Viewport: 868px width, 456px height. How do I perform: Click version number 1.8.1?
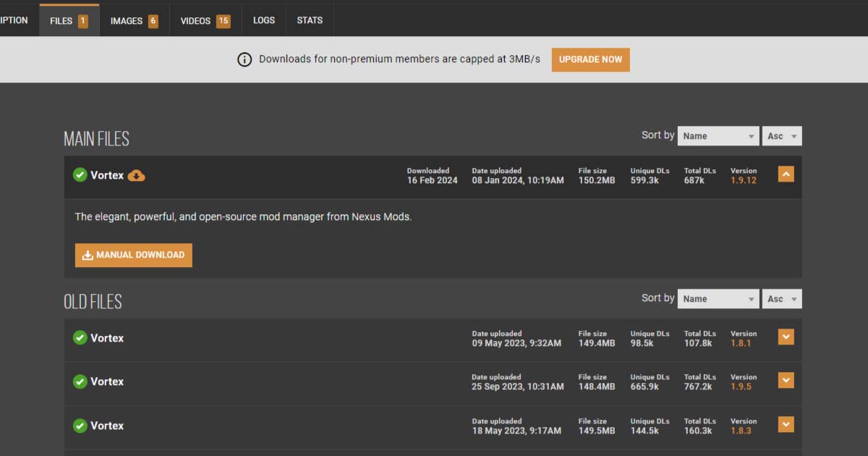tap(741, 343)
